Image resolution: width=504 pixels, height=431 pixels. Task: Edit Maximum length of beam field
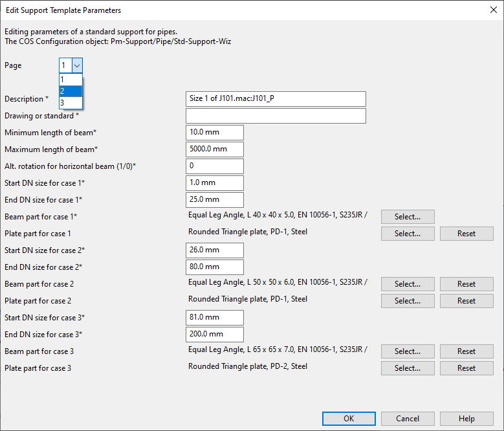(x=214, y=149)
